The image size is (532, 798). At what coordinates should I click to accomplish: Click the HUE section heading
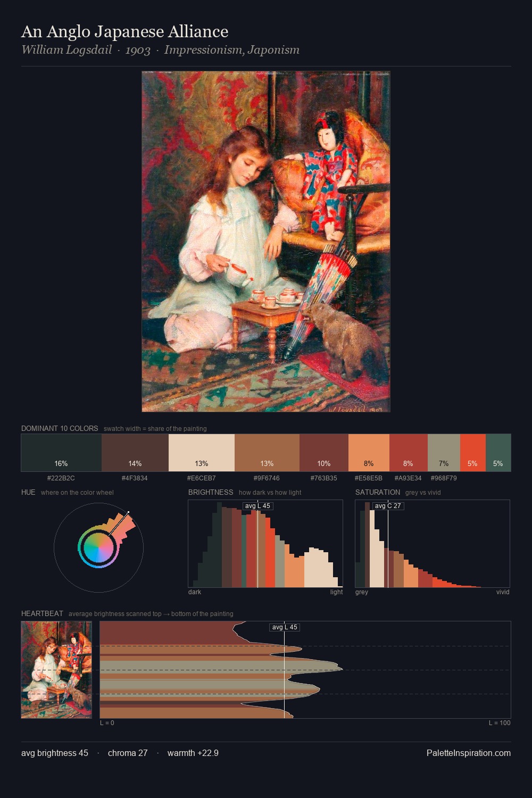(x=28, y=492)
